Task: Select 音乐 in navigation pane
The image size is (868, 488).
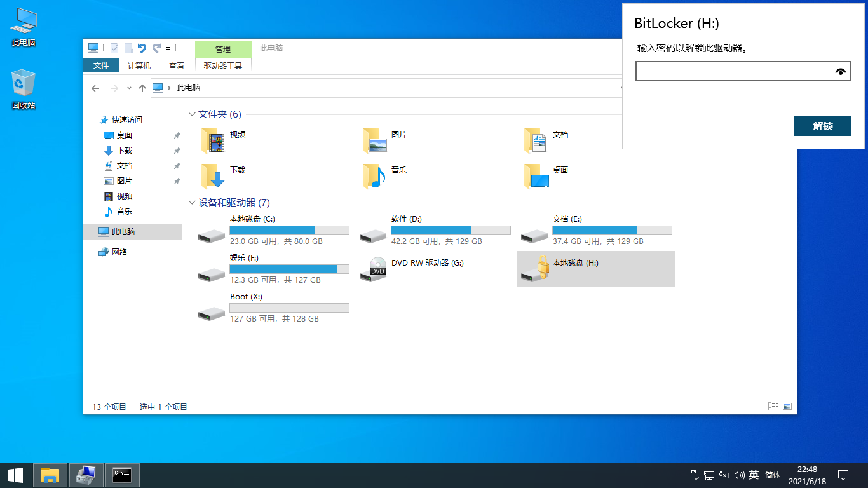Action: (125, 211)
